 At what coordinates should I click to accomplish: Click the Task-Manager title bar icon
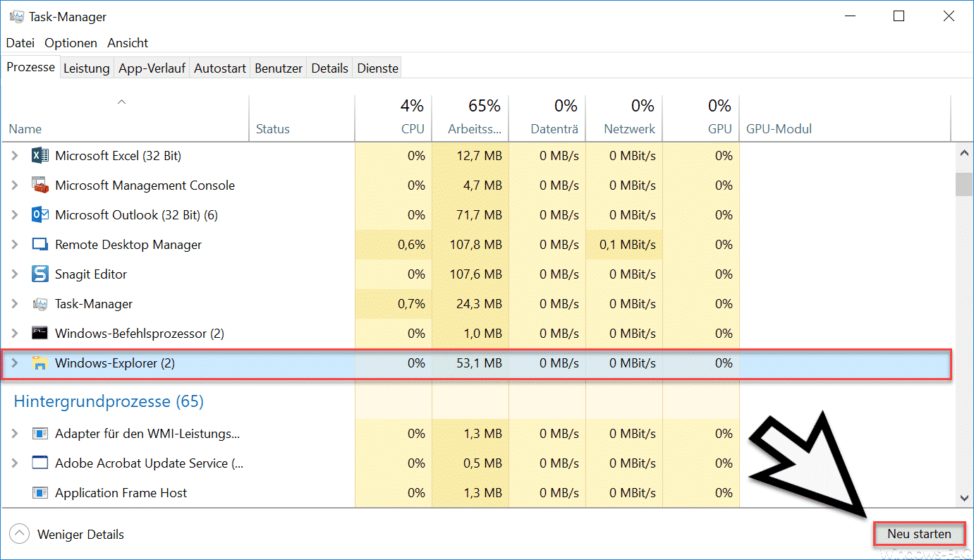pyautogui.click(x=17, y=16)
